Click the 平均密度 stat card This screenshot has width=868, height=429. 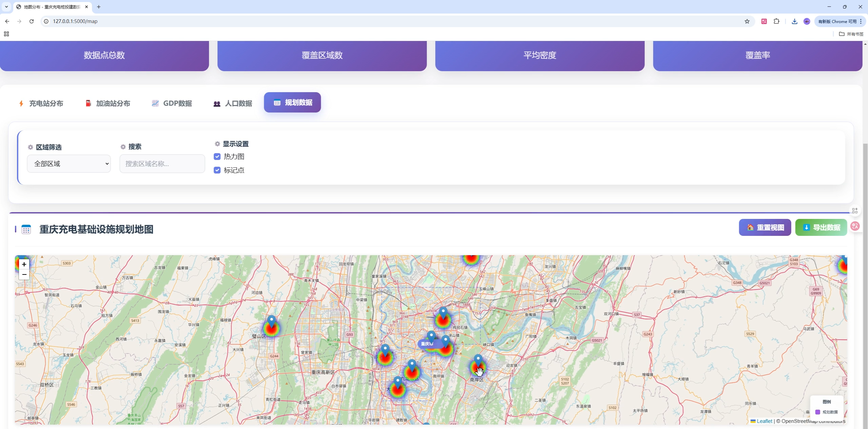(540, 55)
